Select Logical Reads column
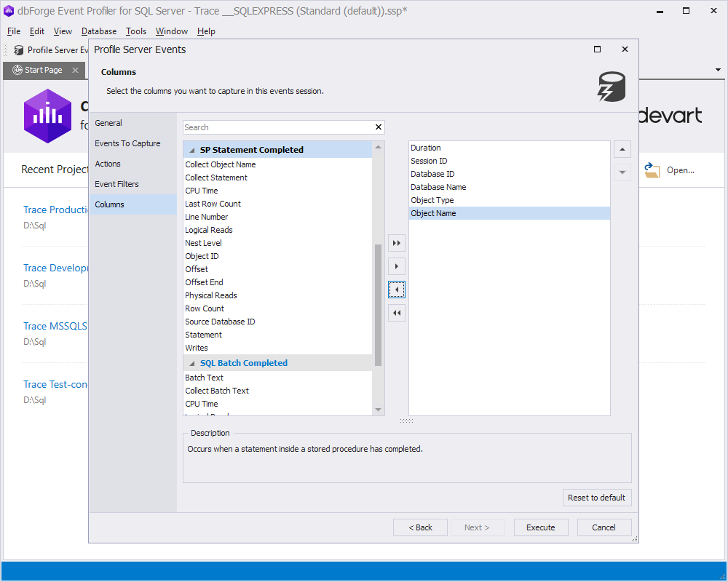This screenshot has width=728, height=582. coord(277,230)
